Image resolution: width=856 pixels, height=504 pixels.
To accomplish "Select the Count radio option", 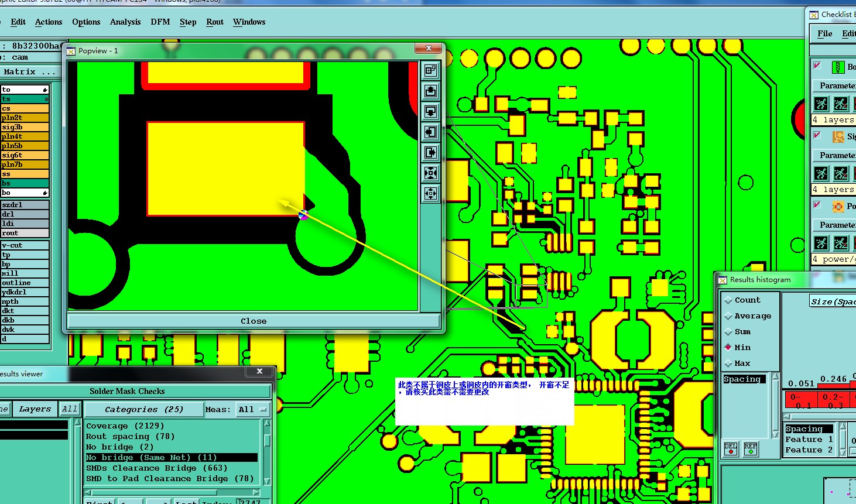I will (x=728, y=300).
